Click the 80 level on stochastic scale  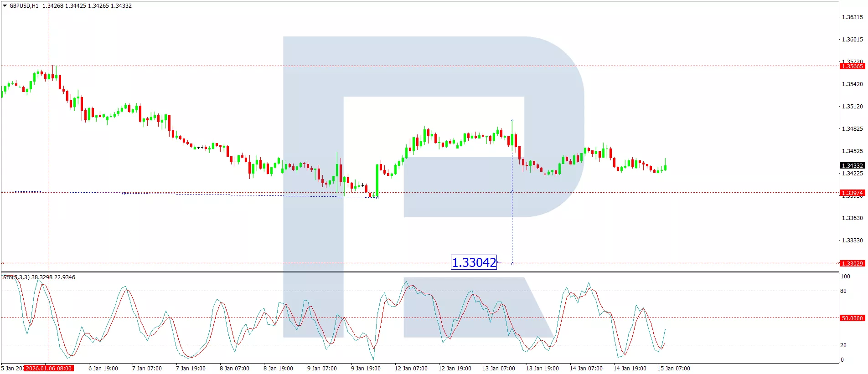pos(843,291)
